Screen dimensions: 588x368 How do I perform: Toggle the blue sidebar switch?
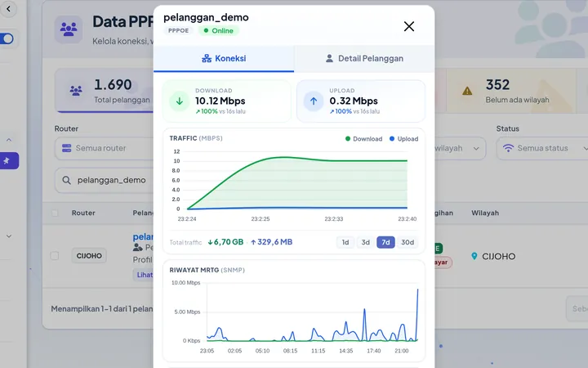tap(7, 38)
